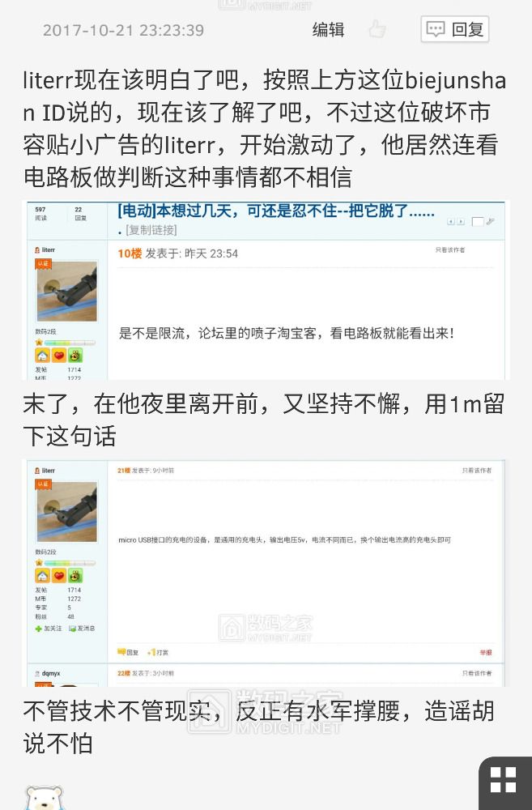Click the 复制链接 copy link text
This screenshot has height=810, width=532.
pos(151,230)
